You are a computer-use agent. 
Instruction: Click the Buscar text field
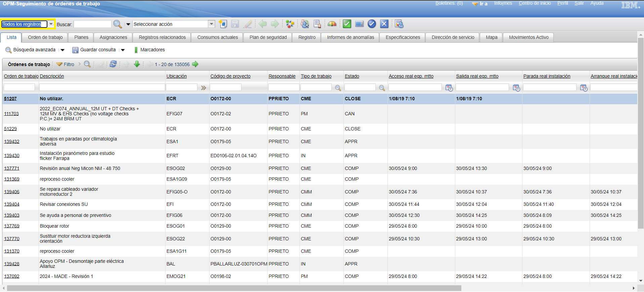click(x=92, y=24)
